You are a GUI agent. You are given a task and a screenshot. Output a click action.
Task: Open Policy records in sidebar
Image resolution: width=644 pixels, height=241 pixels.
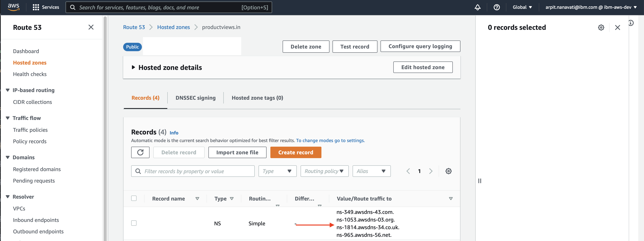click(30, 141)
